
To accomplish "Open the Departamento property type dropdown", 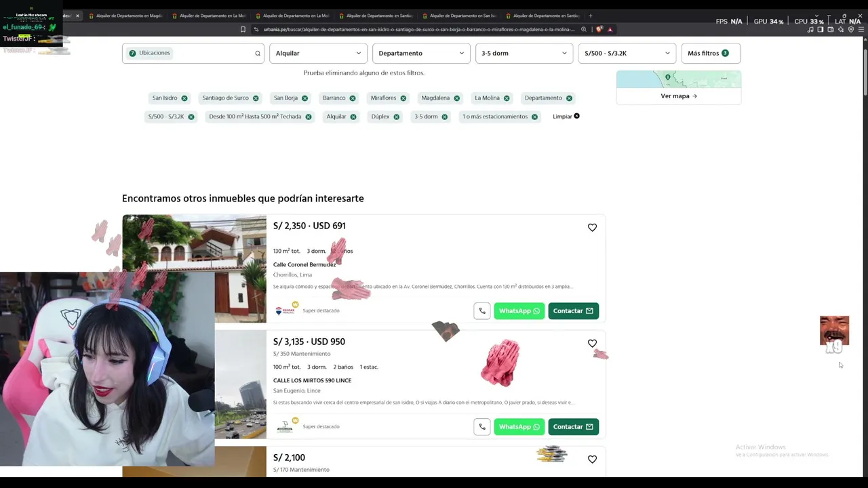I will [421, 54].
